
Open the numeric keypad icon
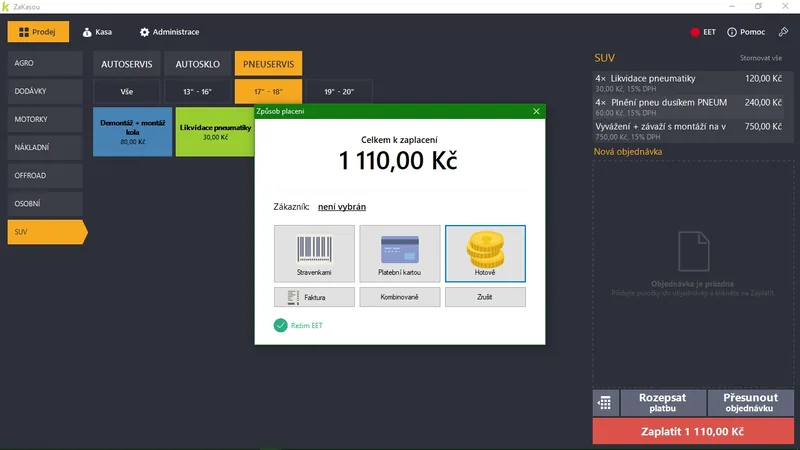(605, 403)
